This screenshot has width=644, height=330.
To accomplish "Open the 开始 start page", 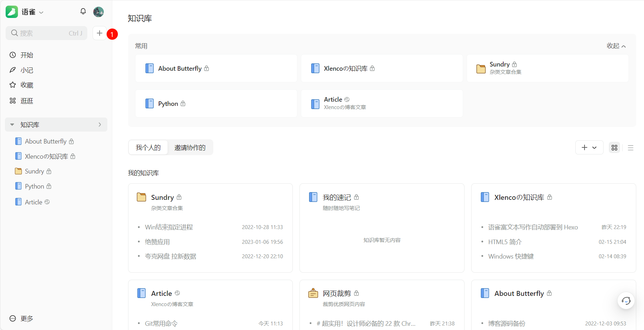I will (x=26, y=55).
